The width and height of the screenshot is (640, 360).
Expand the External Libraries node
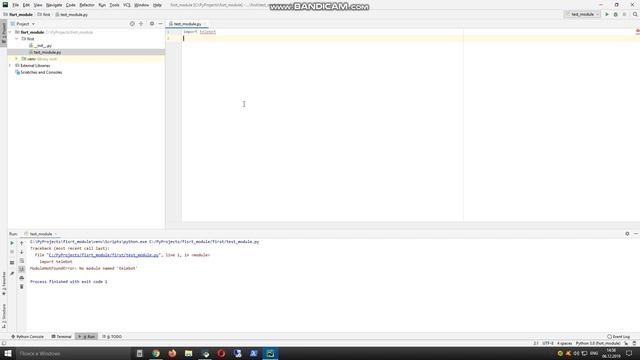pyautogui.click(x=10, y=65)
